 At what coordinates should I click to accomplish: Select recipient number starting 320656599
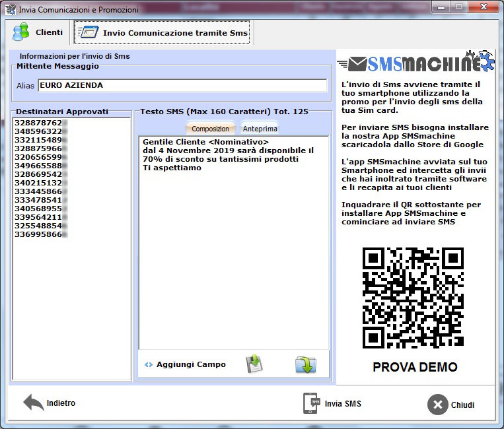click(41, 157)
